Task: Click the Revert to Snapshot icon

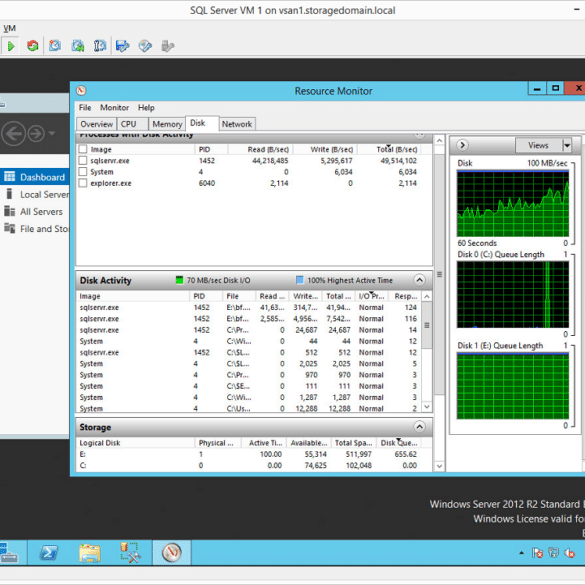Action: (x=78, y=46)
